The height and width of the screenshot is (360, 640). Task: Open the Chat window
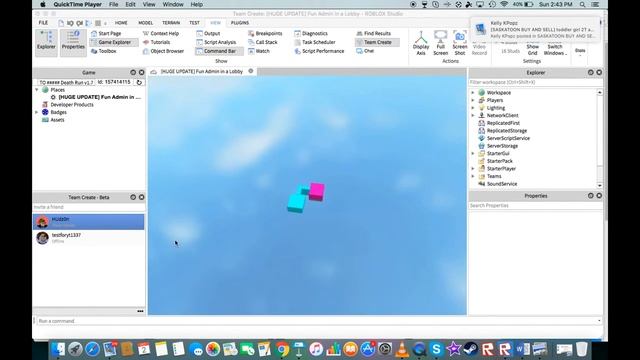pyautogui.click(x=365, y=51)
